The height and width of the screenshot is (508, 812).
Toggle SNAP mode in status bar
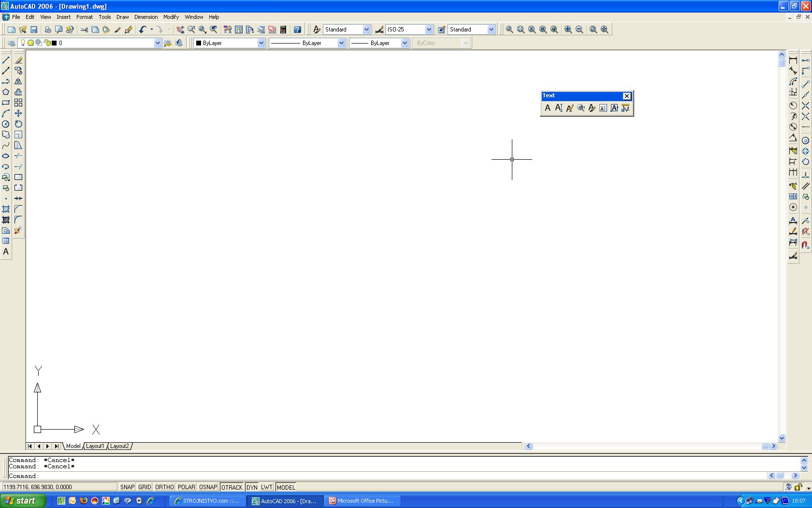point(127,487)
